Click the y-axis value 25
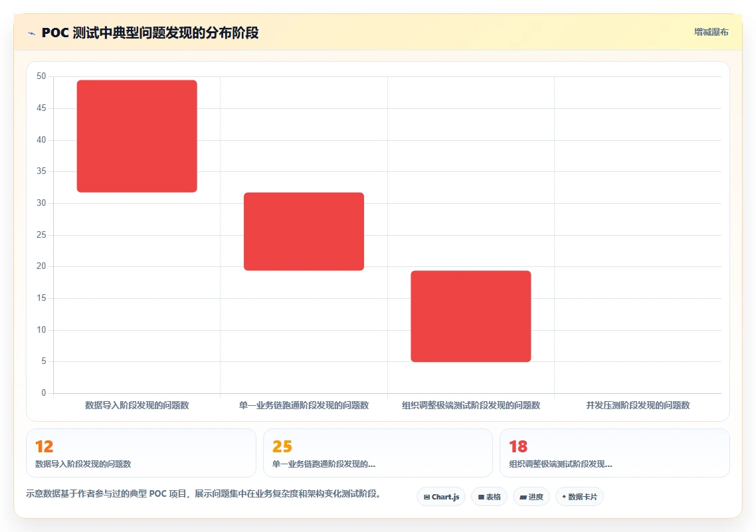756x532 pixels. tap(41, 234)
